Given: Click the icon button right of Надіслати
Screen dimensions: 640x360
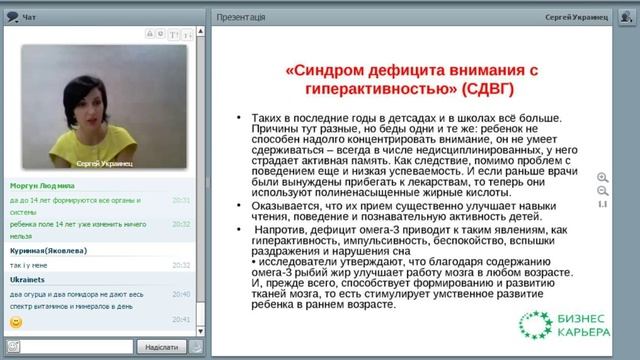Looking at the screenshot, I should (x=196, y=347).
